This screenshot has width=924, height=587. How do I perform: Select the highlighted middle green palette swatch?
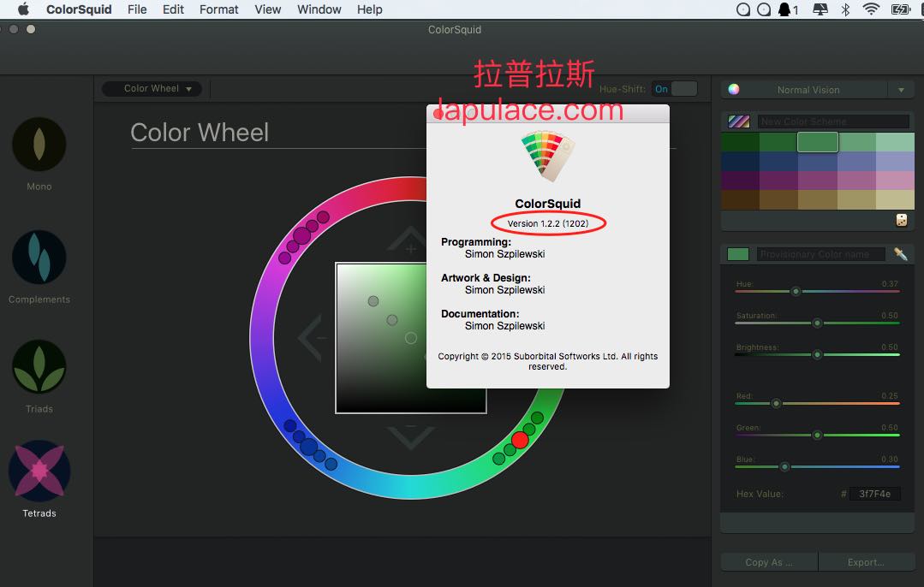(x=818, y=142)
